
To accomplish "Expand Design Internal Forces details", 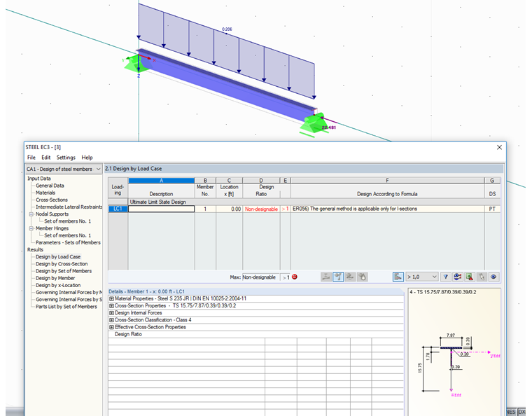I will tap(111, 313).
